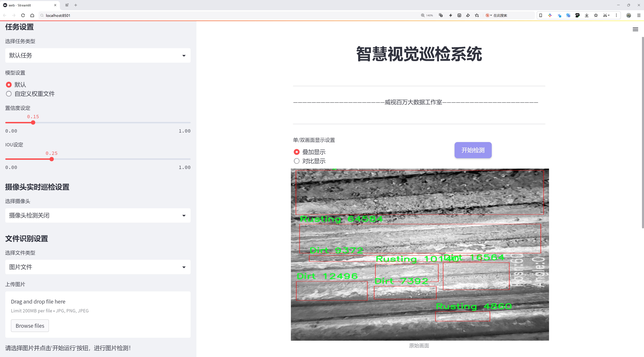Click the 原始画面 image caption

419,346
